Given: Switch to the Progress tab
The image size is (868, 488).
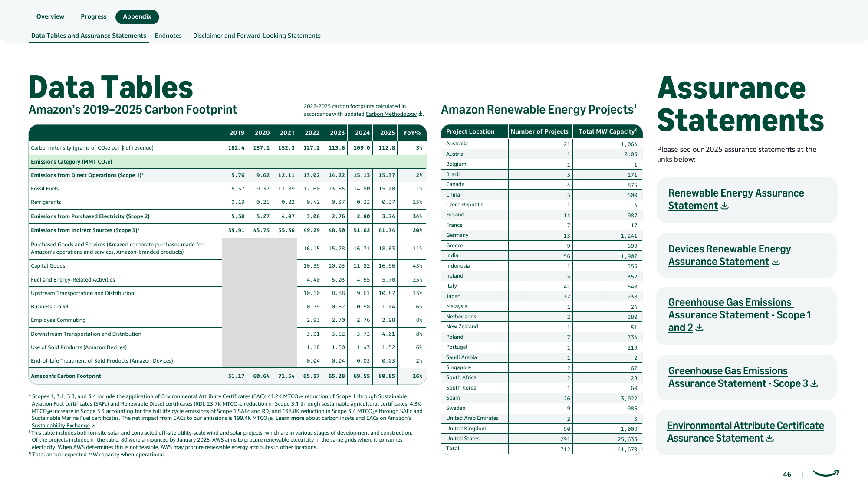Looking at the screenshot, I should (x=94, y=17).
